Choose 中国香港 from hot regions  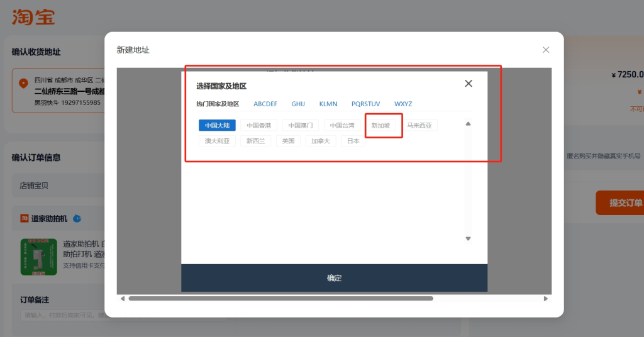click(x=258, y=126)
